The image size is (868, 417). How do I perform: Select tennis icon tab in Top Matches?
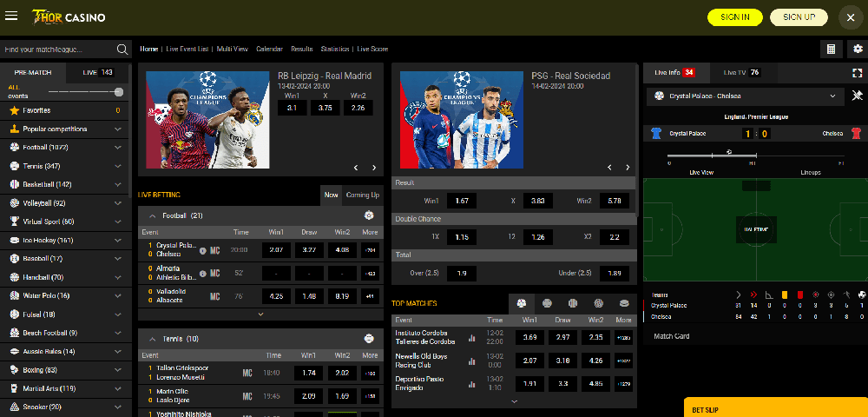(547, 303)
